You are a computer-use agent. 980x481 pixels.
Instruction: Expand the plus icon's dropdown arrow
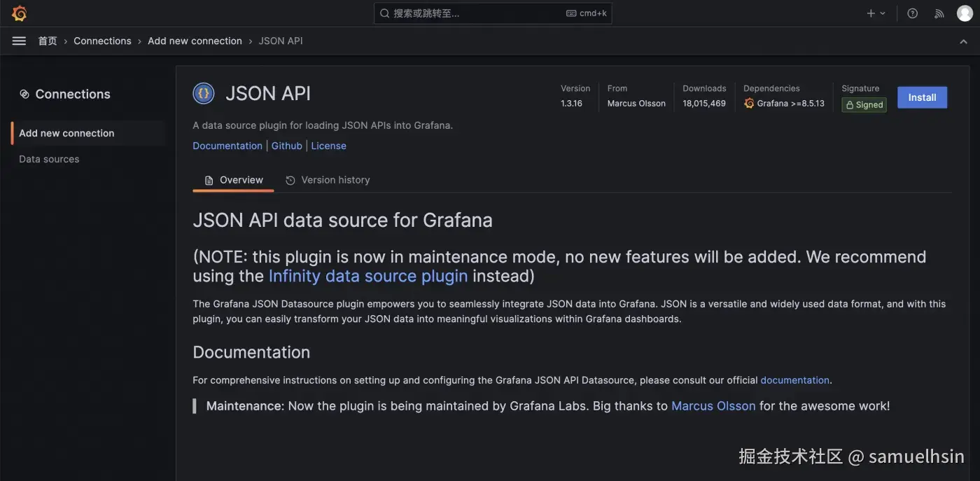coord(883,13)
